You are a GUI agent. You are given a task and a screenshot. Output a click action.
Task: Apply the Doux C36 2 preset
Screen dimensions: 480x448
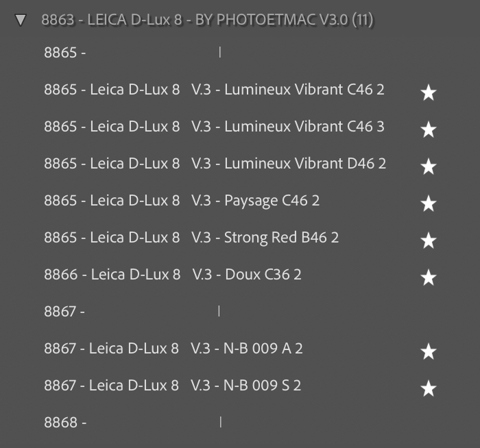coord(173,275)
